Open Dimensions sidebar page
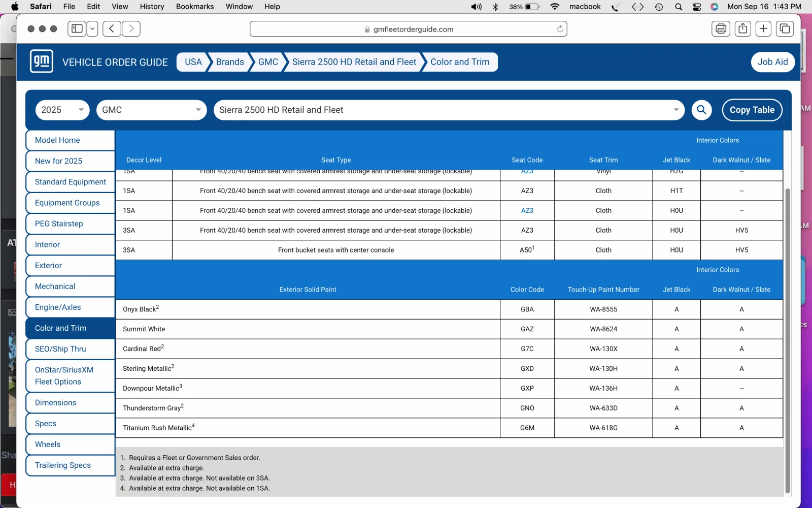Image resolution: width=812 pixels, height=508 pixels. coord(71,403)
